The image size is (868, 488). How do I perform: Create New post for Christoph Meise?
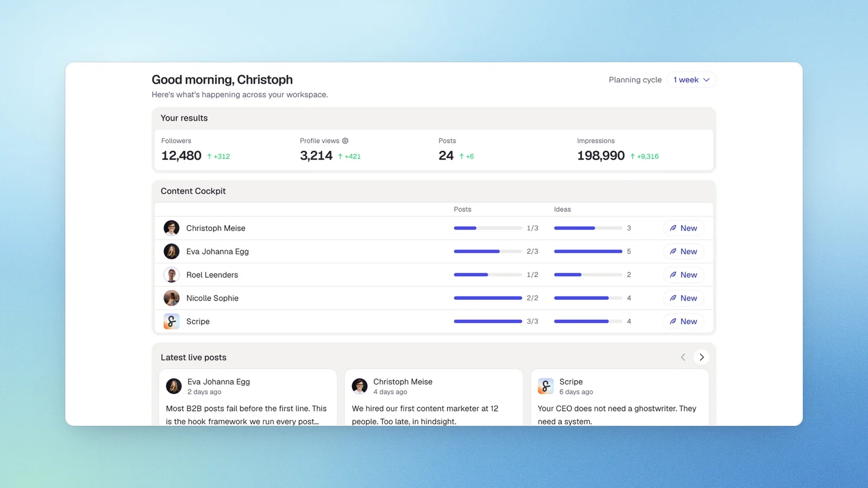pos(684,228)
